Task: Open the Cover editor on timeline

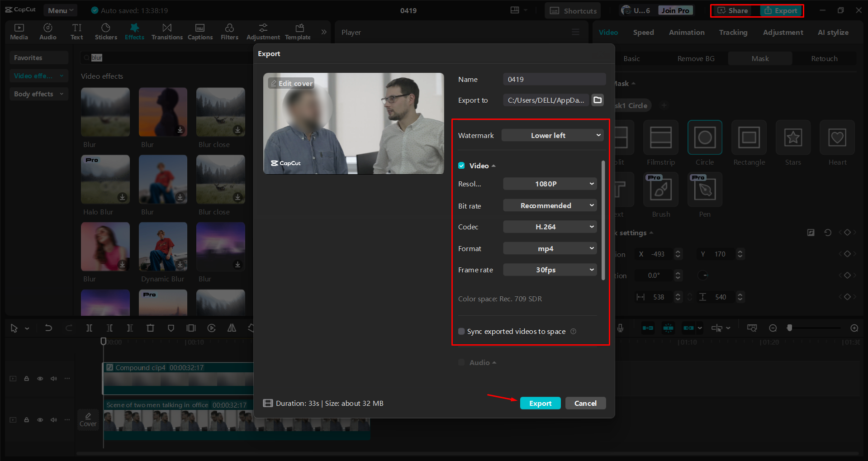Action: [88, 419]
